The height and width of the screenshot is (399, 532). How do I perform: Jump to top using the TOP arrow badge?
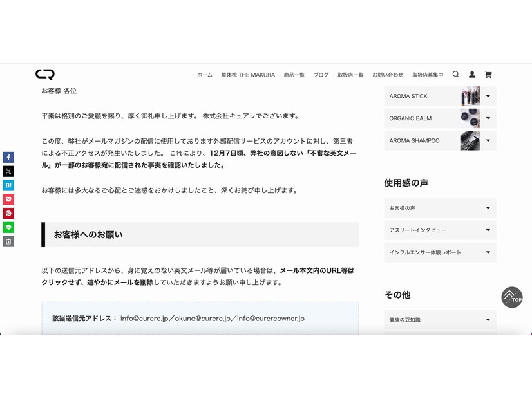512,297
